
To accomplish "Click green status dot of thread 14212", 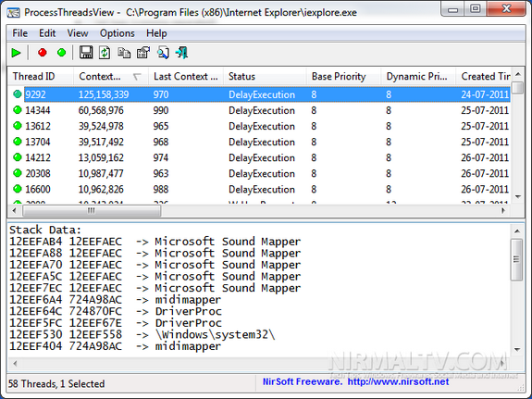I will click(x=18, y=157).
